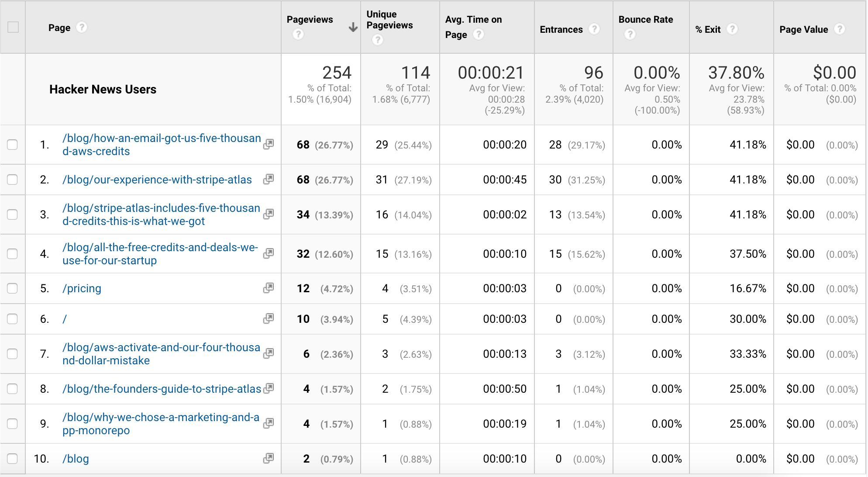Check row 3 stripe-atlas credits checkbox

[x=13, y=214]
